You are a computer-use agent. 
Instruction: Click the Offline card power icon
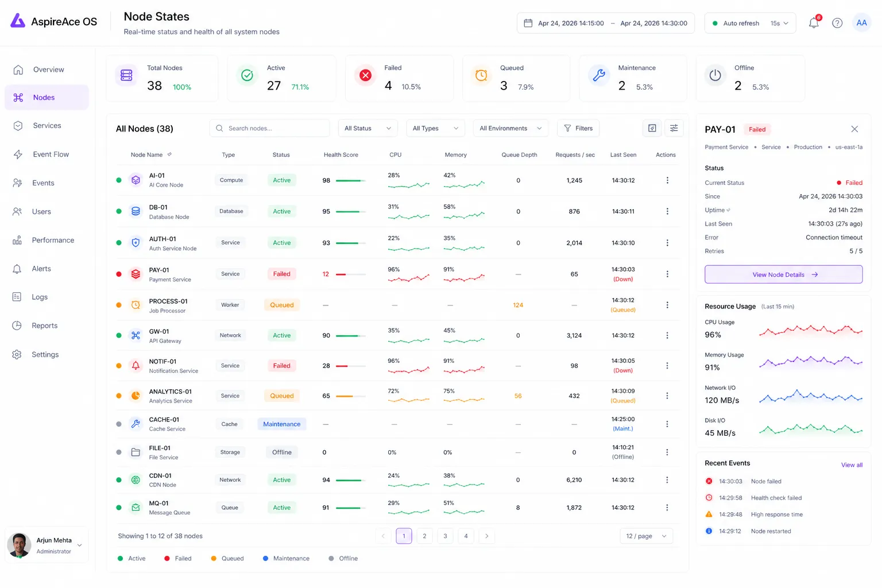pos(715,75)
